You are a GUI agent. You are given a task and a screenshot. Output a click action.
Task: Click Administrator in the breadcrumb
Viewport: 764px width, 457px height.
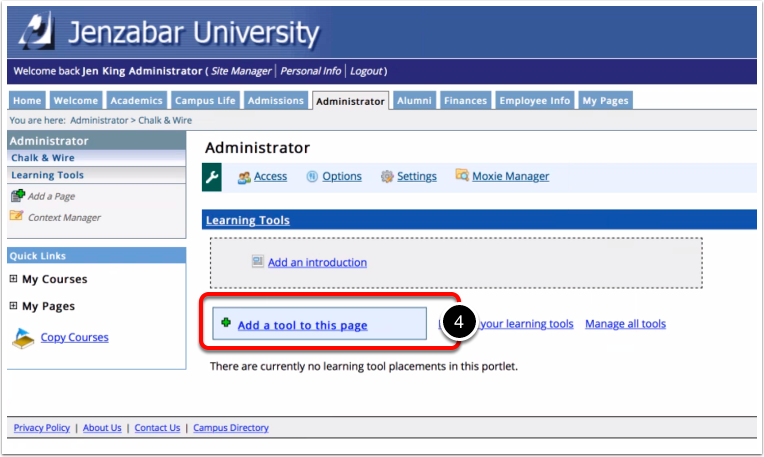(99, 120)
